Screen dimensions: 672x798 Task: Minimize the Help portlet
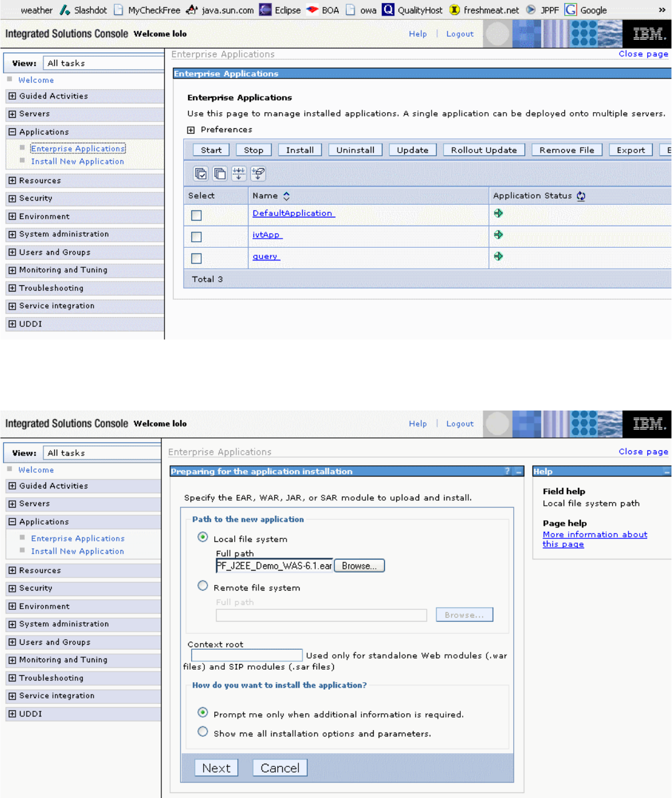coord(666,472)
